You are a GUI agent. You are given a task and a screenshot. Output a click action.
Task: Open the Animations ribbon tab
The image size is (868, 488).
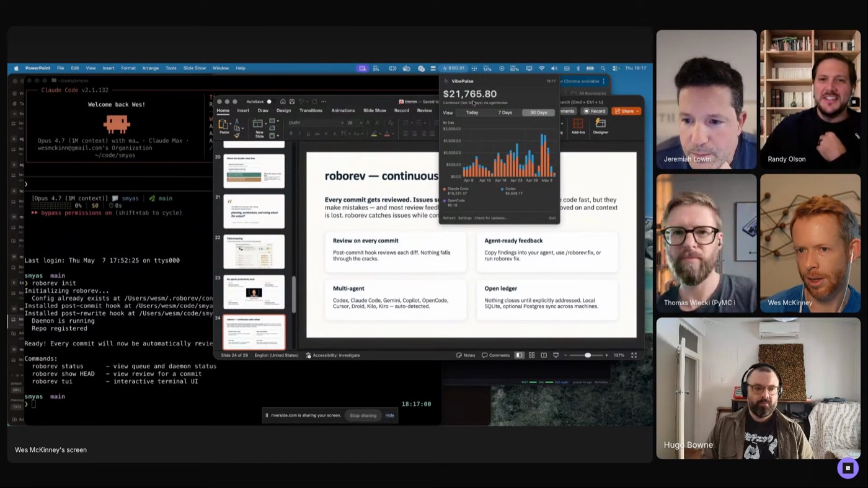click(x=343, y=110)
